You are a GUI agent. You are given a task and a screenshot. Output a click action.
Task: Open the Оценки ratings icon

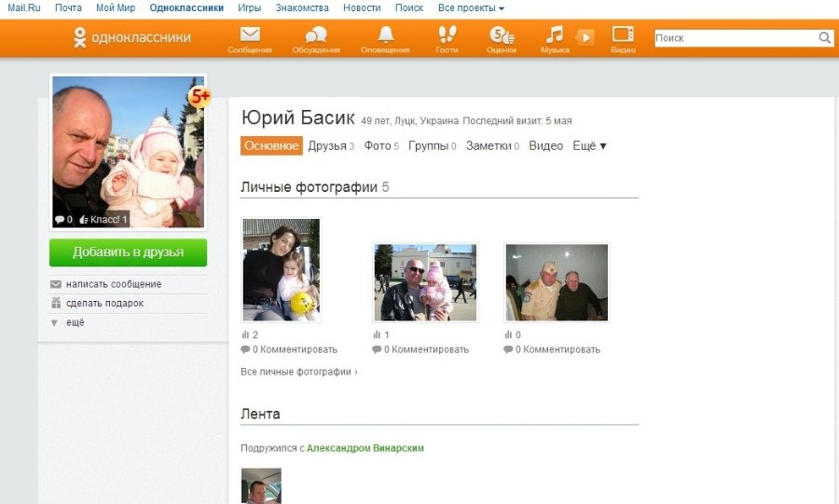(501, 37)
